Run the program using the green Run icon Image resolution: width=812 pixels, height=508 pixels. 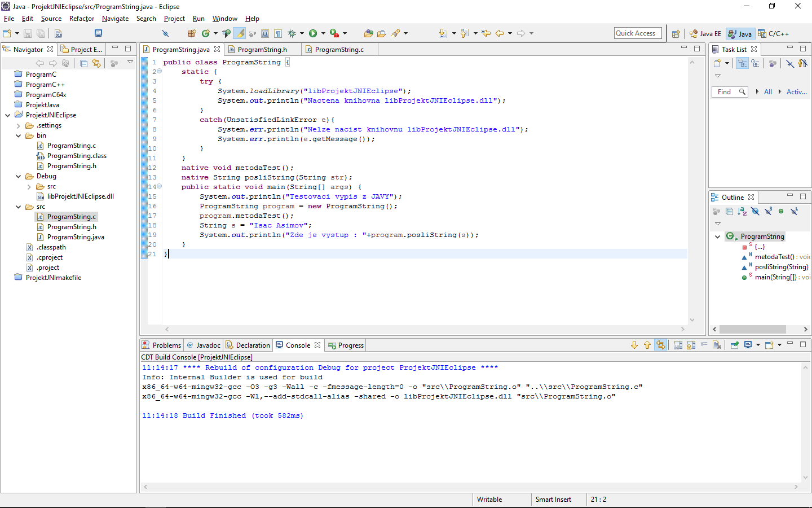[x=313, y=33]
